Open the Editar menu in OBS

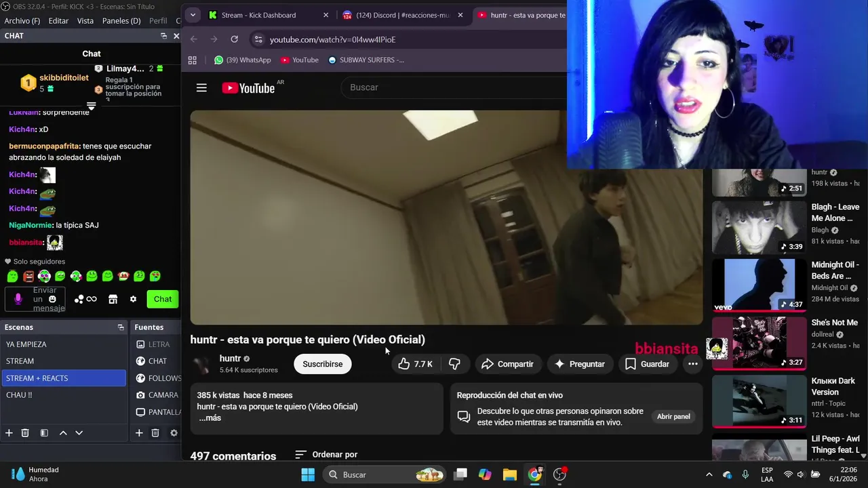[58, 21]
